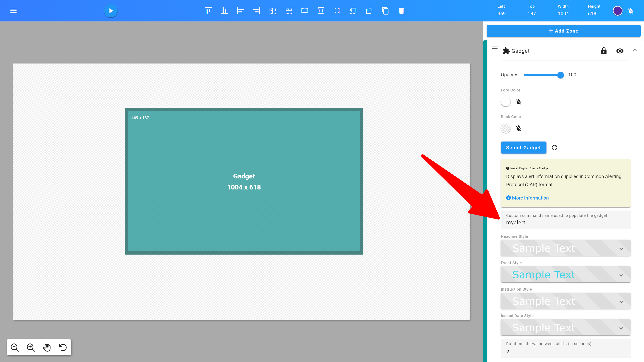Reset the canvas zoom
Image resolution: width=644 pixels, height=362 pixels.
click(63, 347)
